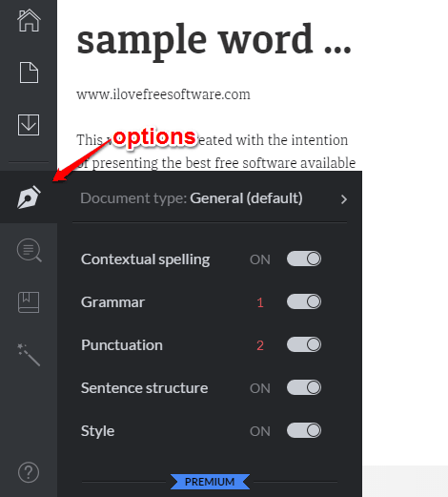Disable the Grammar check switch
Image resolution: width=448 pixels, height=497 pixels.
click(x=304, y=301)
